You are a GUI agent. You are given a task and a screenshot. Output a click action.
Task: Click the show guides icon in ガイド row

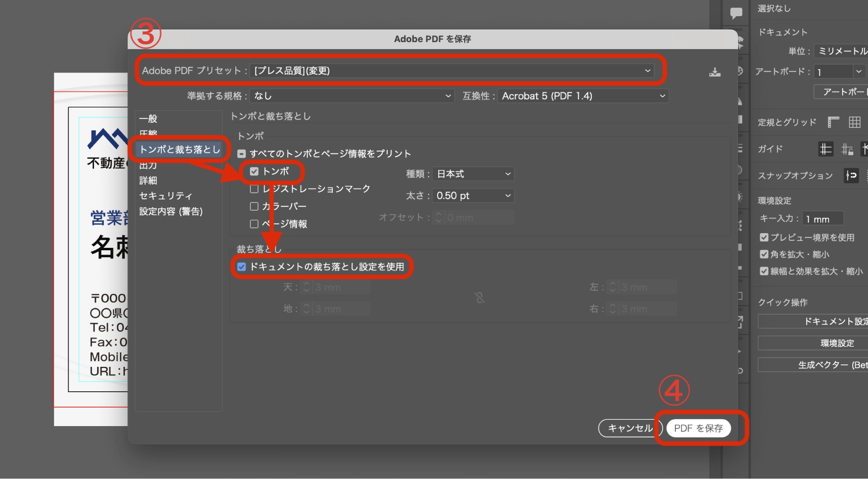click(826, 149)
